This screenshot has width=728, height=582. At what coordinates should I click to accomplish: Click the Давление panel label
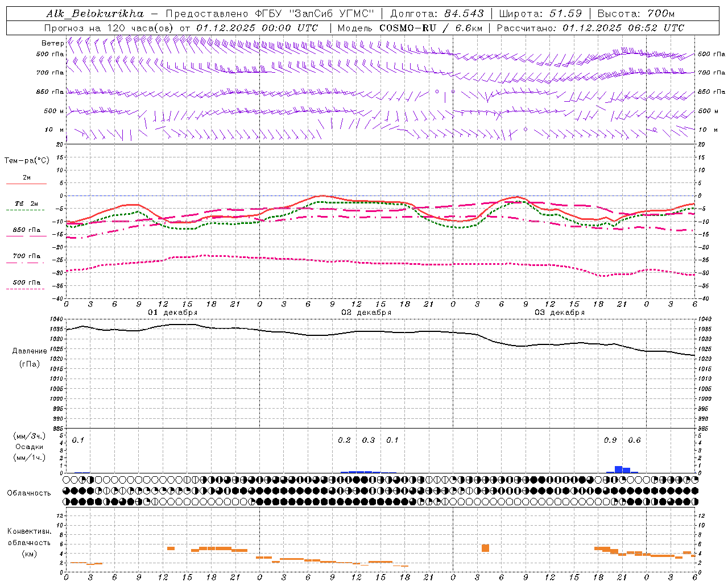30,351
